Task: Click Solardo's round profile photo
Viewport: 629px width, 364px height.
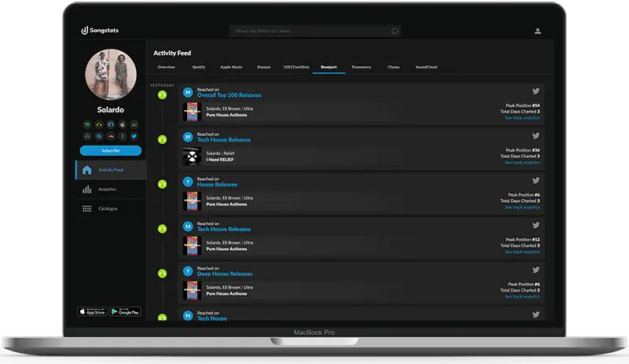Action: click(x=111, y=75)
